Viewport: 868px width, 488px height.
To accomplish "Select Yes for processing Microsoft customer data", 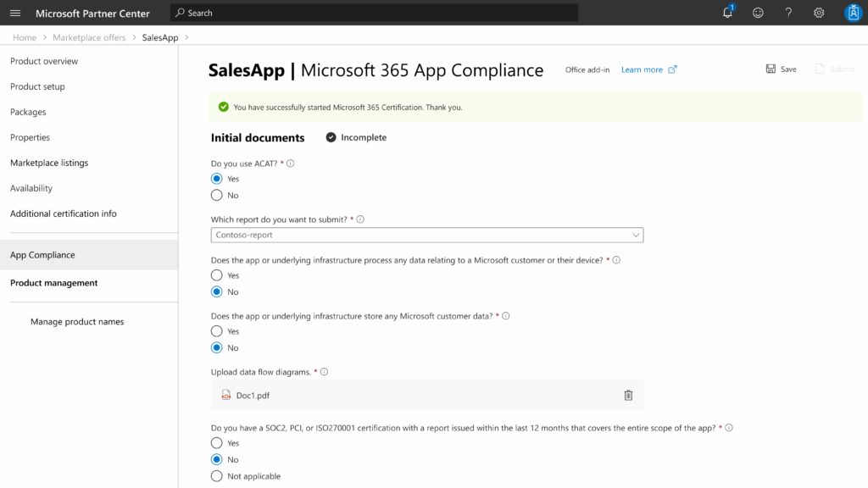I will (216, 274).
